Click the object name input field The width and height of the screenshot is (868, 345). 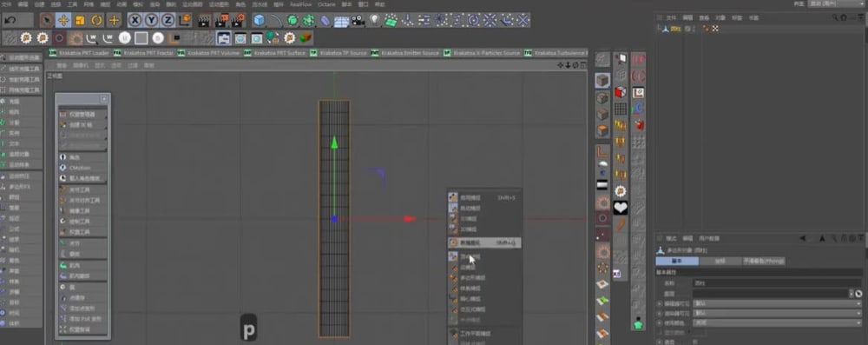pyautogui.click(x=777, y=283)
